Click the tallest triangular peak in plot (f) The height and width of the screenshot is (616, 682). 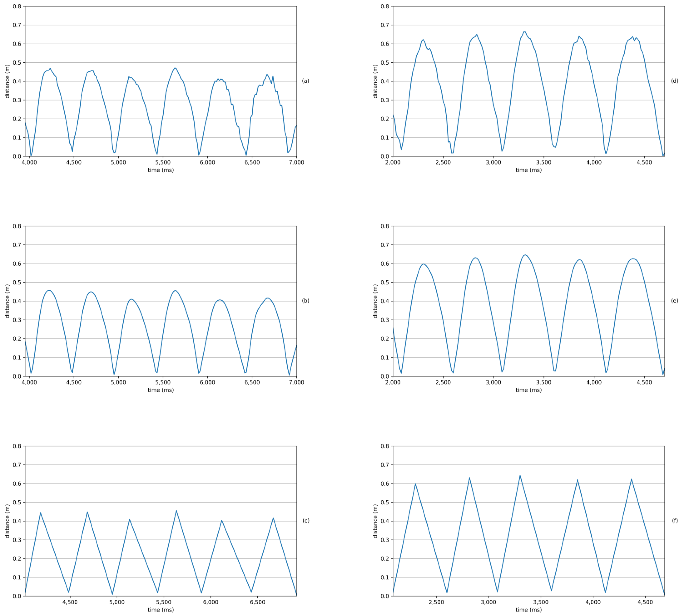(520, 476)
